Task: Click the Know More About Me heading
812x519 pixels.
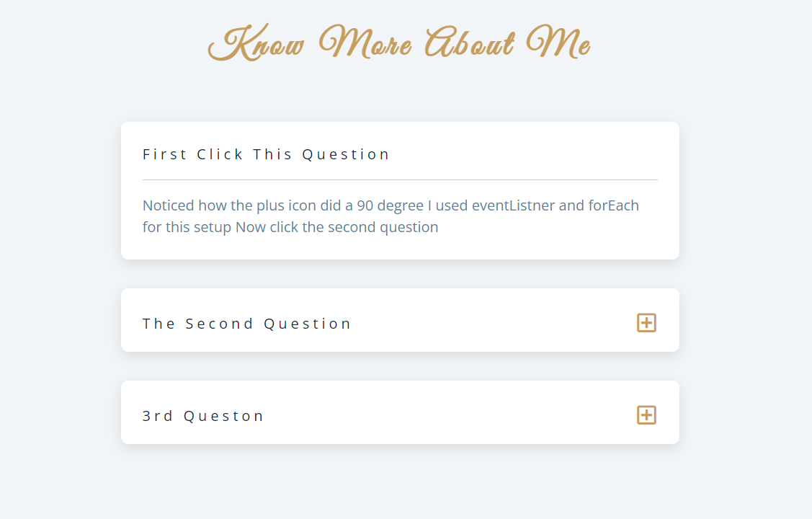Action: pyautogui.click(x=399, y=43)
